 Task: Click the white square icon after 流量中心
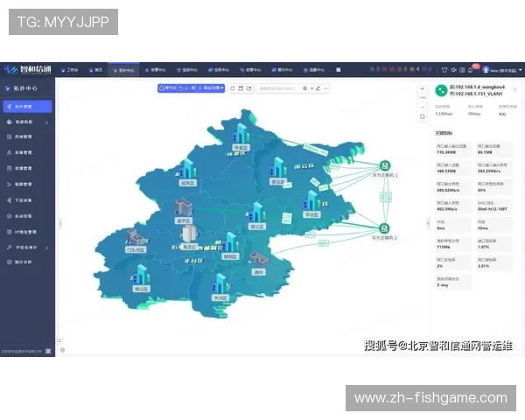(x=338, y=70)
